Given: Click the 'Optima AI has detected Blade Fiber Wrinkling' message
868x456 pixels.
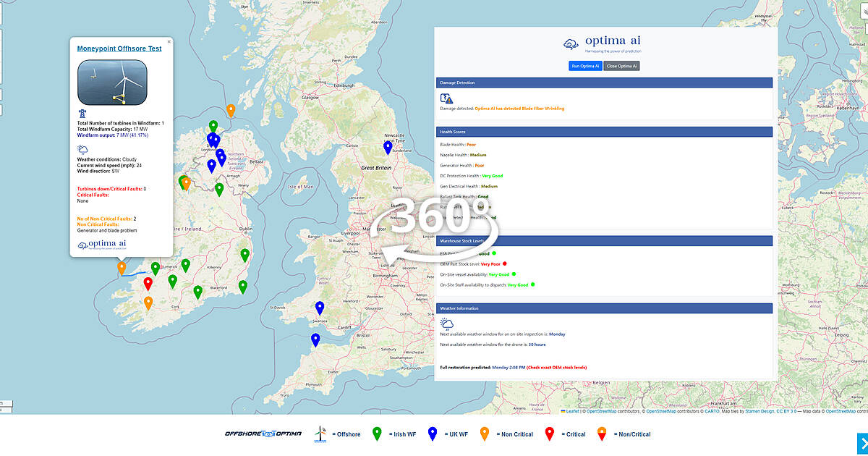Looking at the screenshot, I should [519, 109].
